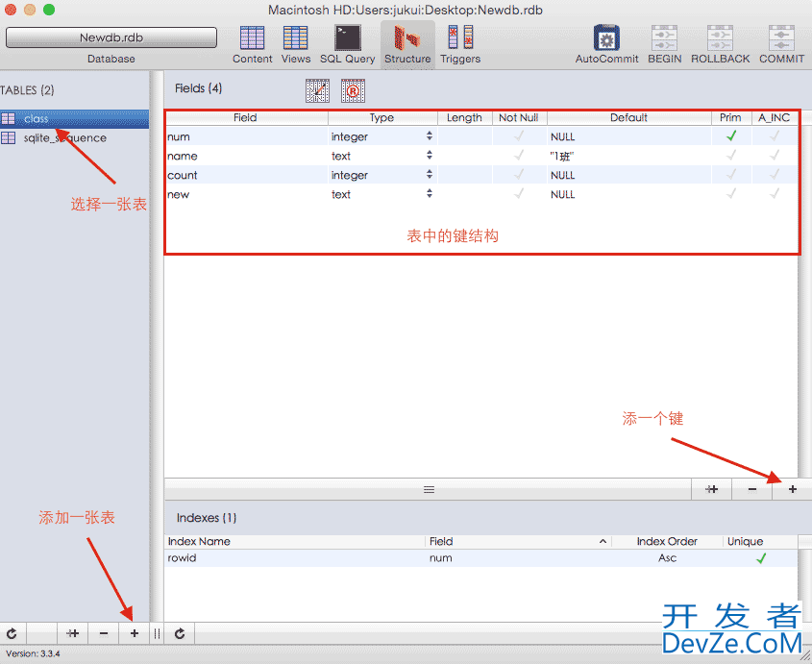The height and width of the screenshot is (664, 812).
Task: Toggle Not Null for name field
Action: click(518, 155)
